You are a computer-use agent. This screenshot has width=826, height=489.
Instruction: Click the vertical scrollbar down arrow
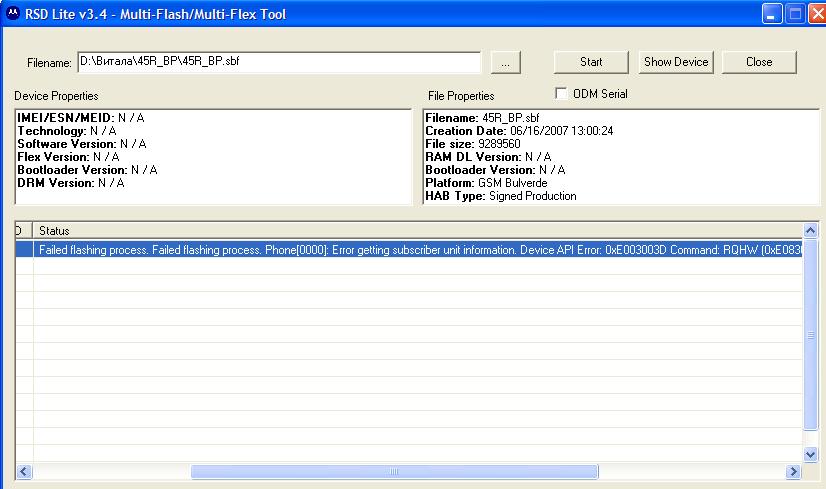[810, 454]
